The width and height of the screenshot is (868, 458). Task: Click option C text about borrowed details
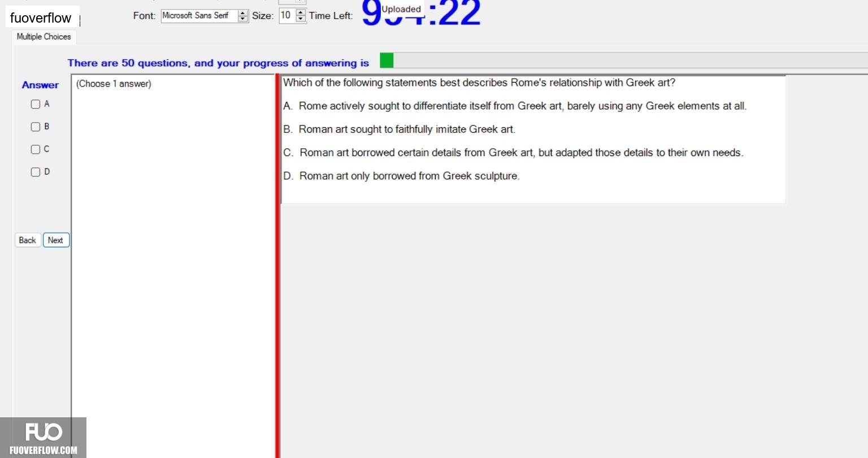click(513, 153)
